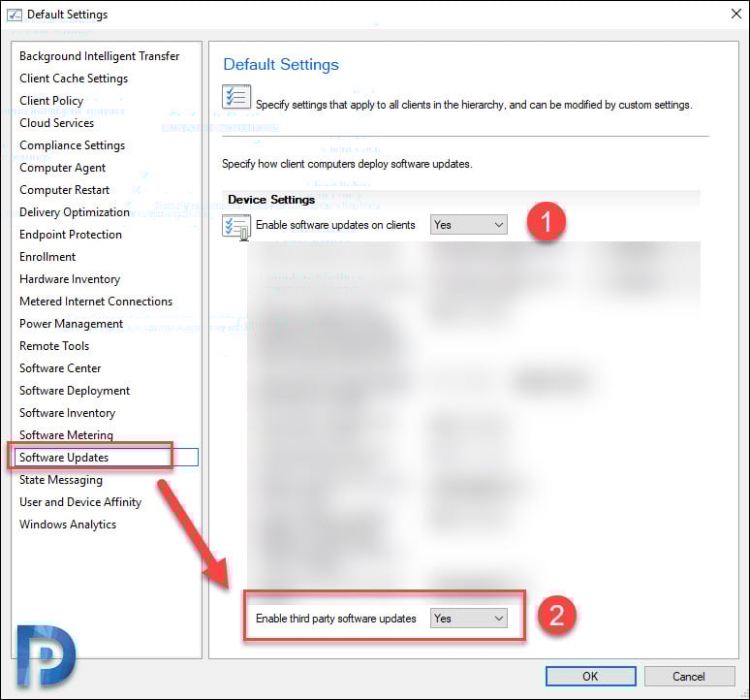Select User and Device Affinity
The width and height of the screenshot is (750, 700).
pos(80,502)
